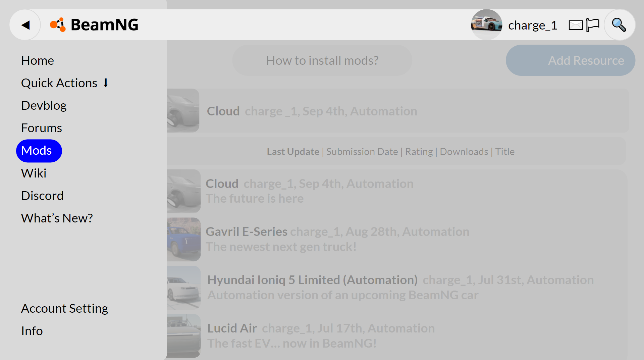The height and width of the screenshot is (360, 644).
Task: Click How to install mods? button
Action: pos(322,60)
